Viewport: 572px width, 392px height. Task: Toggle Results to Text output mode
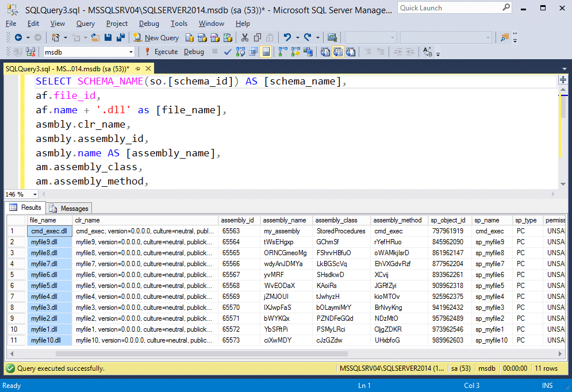325,52
